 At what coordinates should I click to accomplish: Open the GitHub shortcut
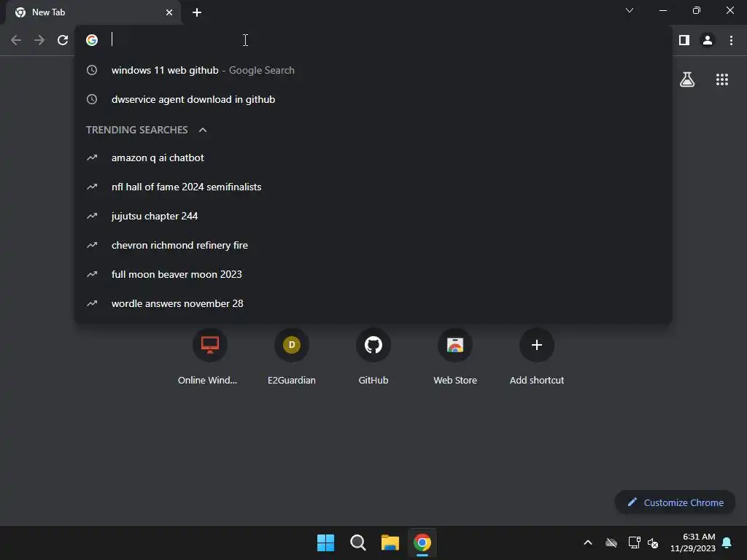(x=373, y=356)
